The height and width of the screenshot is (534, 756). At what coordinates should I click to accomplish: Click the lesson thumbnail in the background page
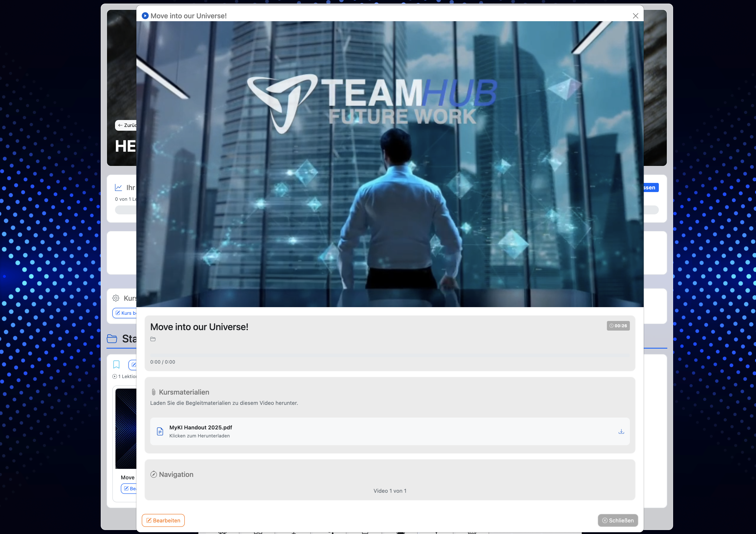126,428
